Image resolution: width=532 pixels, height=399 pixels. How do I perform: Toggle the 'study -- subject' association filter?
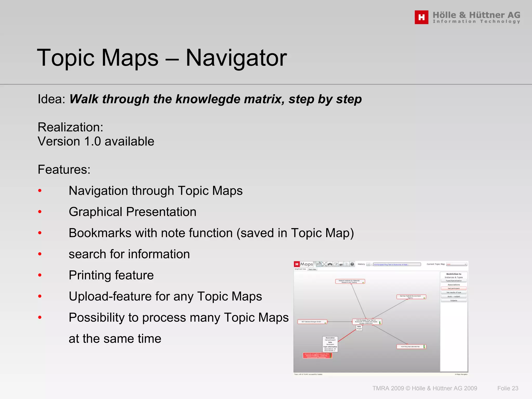[x=454, y=296]
